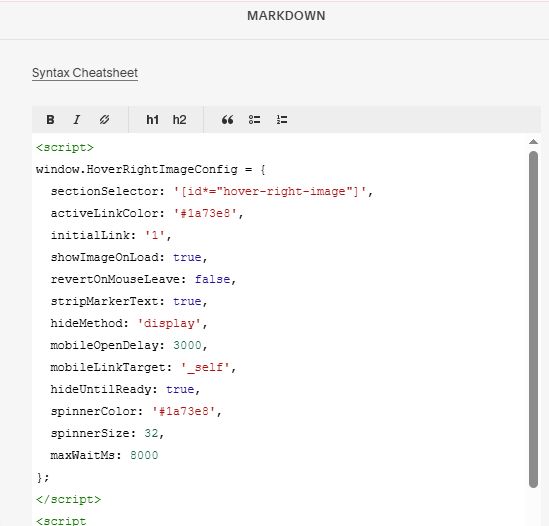Insert a link using the chain icon
The width and height of the screenshot is (549, 526).
[104, 120]
